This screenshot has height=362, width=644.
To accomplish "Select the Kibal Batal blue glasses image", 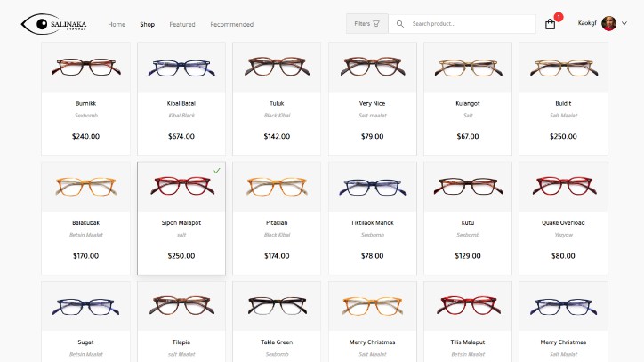I will point(181,67).
